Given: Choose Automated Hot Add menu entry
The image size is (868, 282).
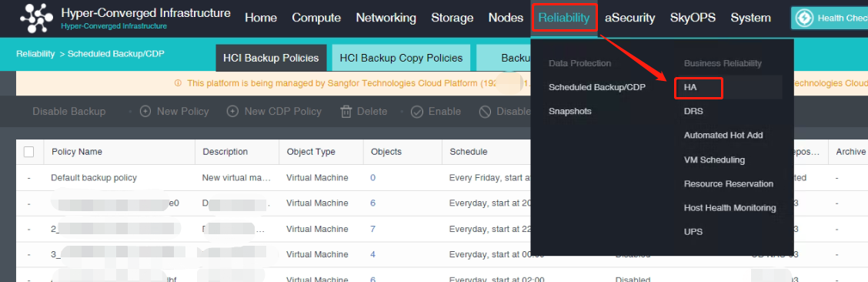Looking at the screenshot, I should 723,135.
